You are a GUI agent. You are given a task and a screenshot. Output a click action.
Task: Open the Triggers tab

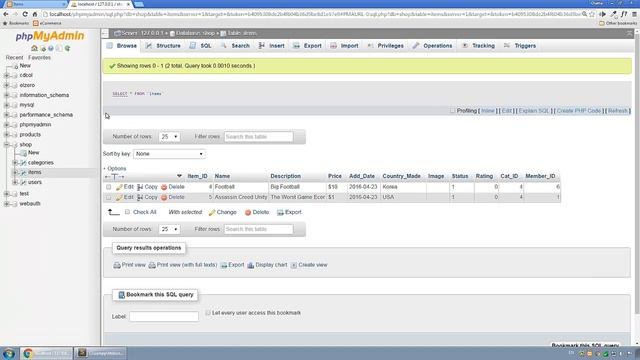point(520,46)
